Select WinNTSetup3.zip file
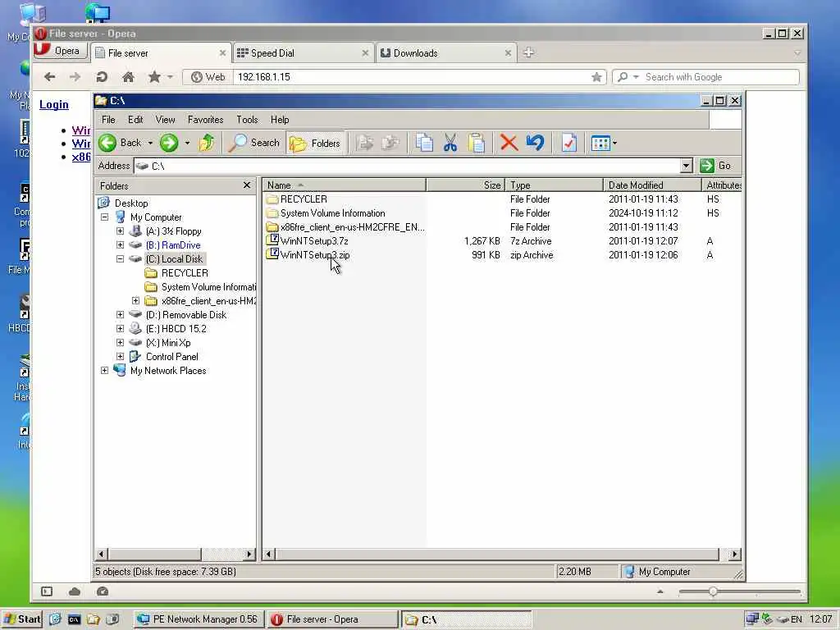Viewport: 840px width, 630px height. (x=315, y=255)
